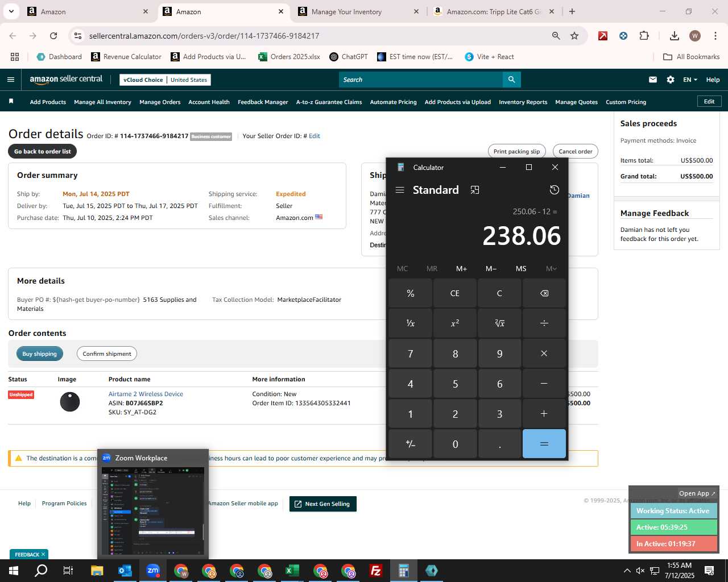
Task: Click the Calculator backspace key
Action: click(544, 293)
